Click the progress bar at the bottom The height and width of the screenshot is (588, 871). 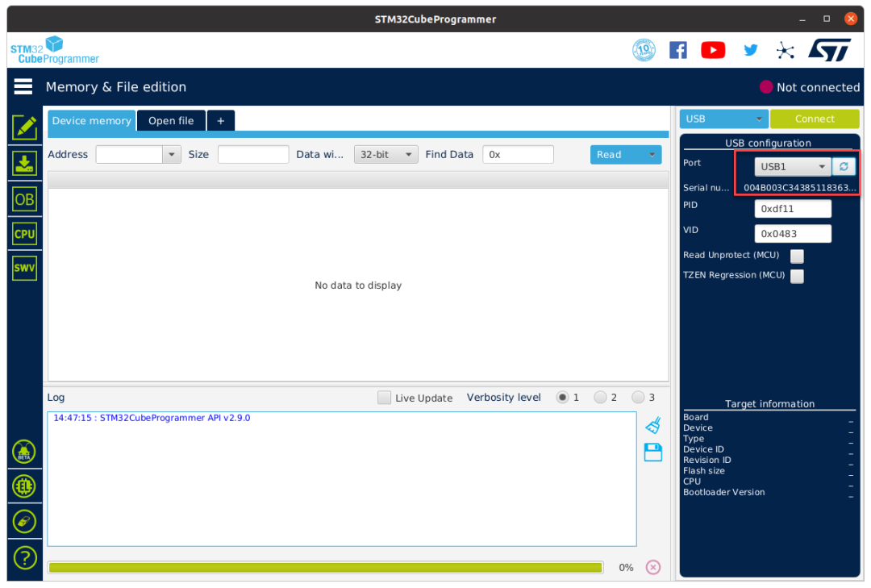tap(326, 567)
